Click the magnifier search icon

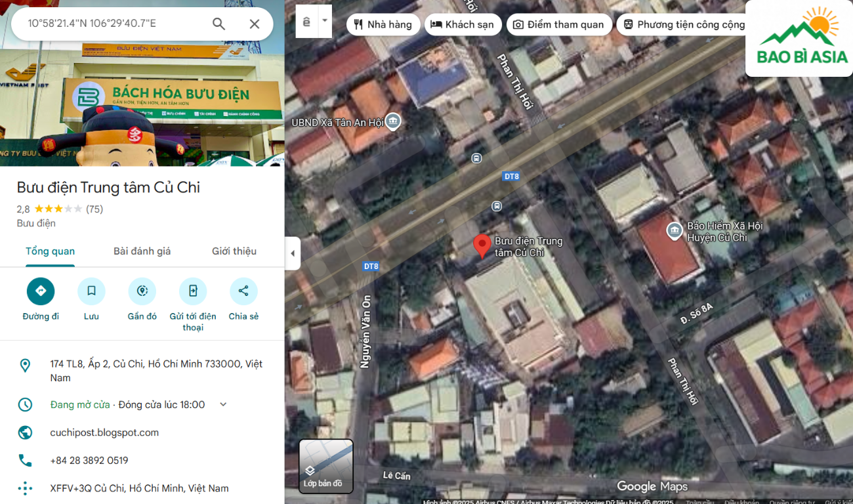click(218, 24)
